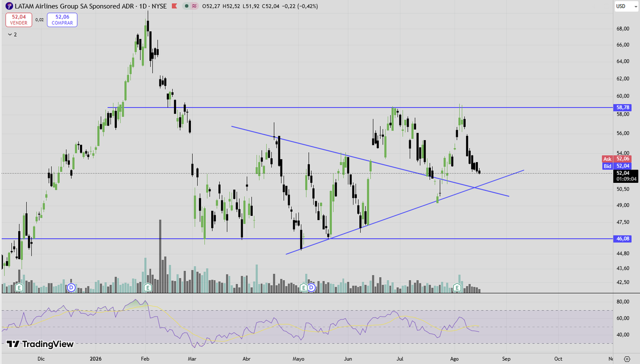Click the TradingView logo
The image size is (640, 364).
(x=40, y=344)
